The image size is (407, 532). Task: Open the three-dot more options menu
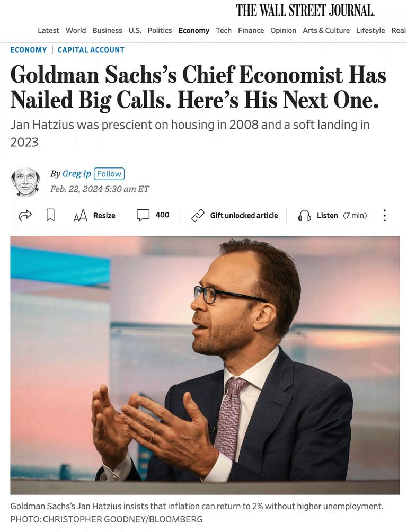384,216
